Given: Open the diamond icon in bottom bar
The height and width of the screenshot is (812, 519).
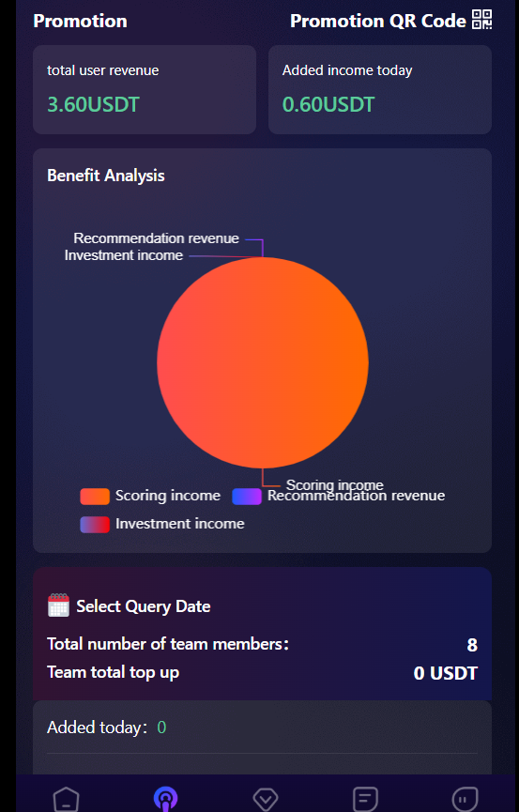Looking at the screenshot, I should click(266, 799).
